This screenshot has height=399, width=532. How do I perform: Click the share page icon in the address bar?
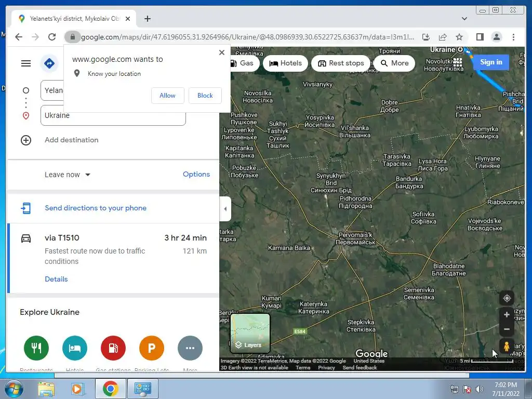[x=443, y=37]
